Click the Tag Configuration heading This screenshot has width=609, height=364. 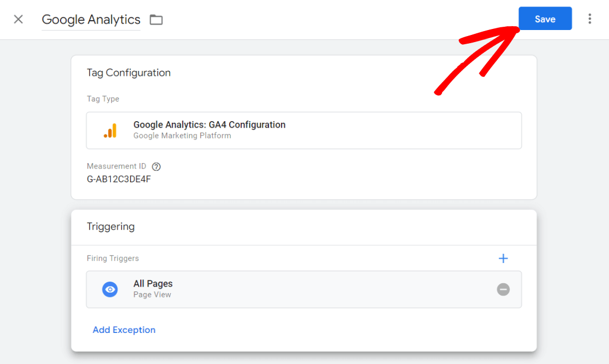click(129, 73)
